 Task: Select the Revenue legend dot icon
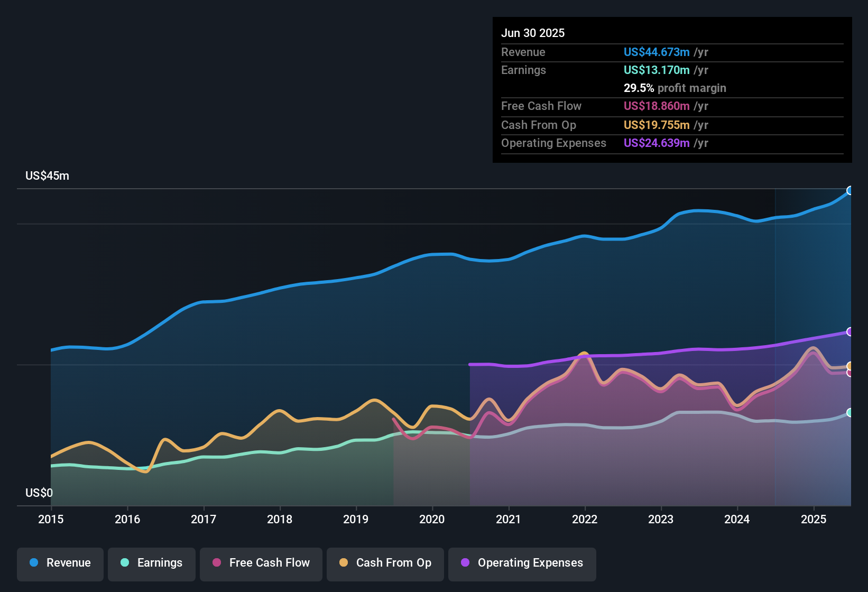pos(33,563)
